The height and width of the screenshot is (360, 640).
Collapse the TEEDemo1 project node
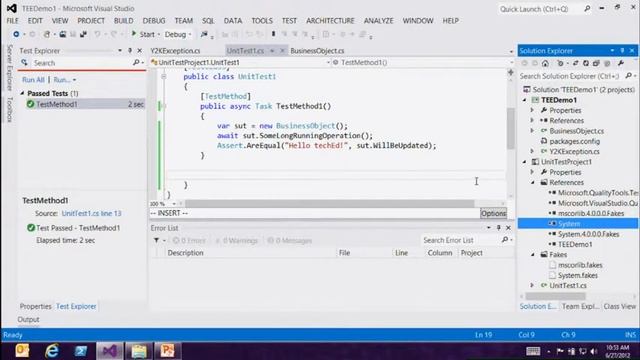click(x=525, y=100)
